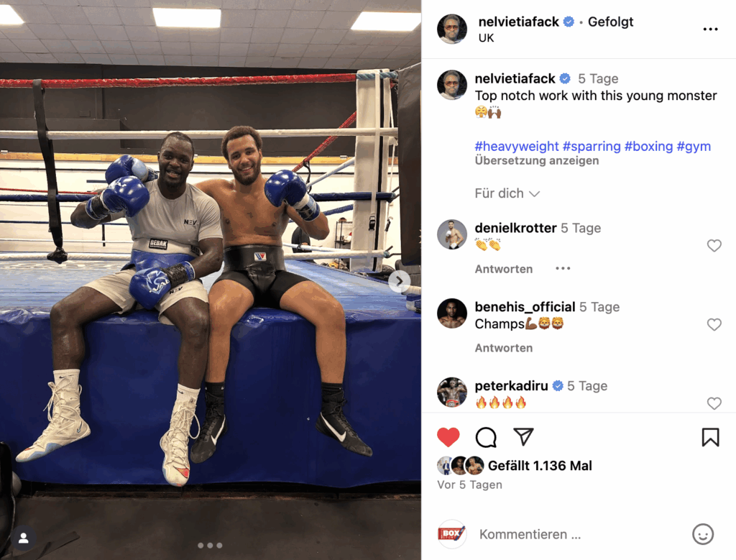The image size is (736, 560).
Task: Go to next photo arrow
Action: [399, 281]
